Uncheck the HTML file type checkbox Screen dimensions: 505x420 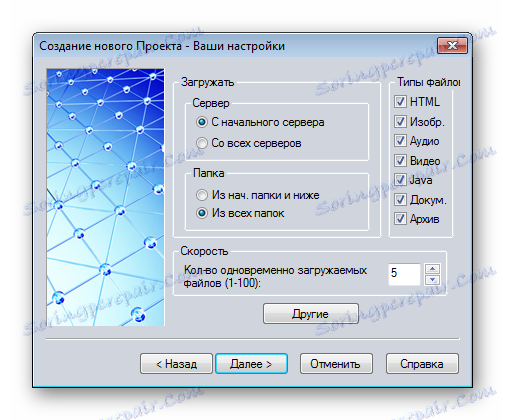(x=400, y=102)
